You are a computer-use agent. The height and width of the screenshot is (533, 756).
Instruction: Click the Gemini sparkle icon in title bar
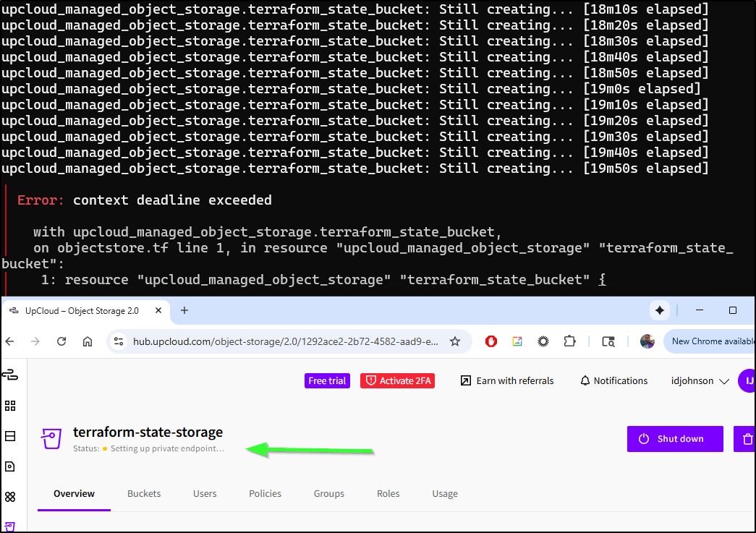tap(660, 310)
